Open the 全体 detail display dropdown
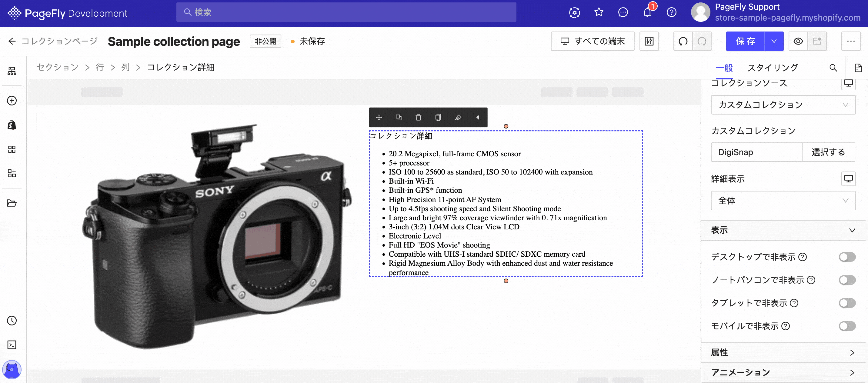The image size is (868, 383). tap(783, 201)
